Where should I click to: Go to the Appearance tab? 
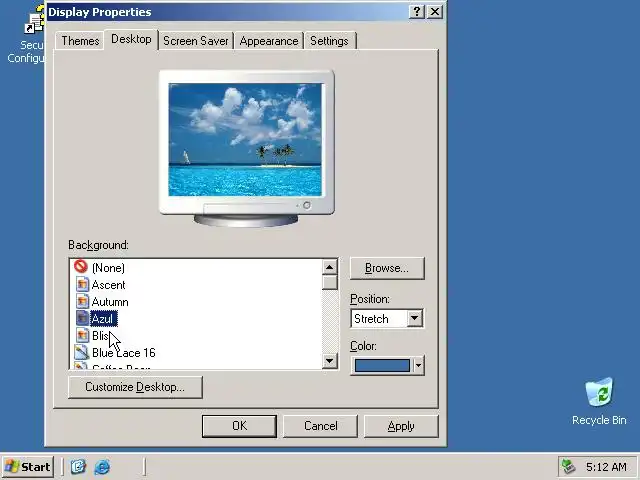269,41
